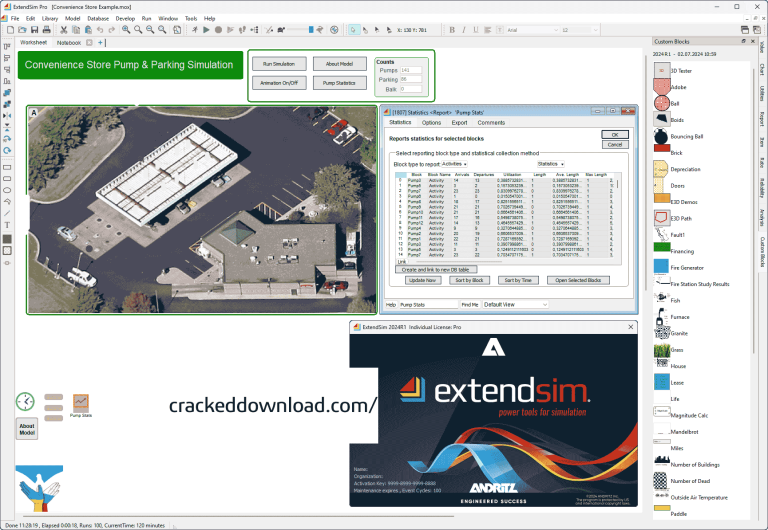Select the Rectangle shape tool
Viewport: 768px width, 530px height.
tap(7, 168)
